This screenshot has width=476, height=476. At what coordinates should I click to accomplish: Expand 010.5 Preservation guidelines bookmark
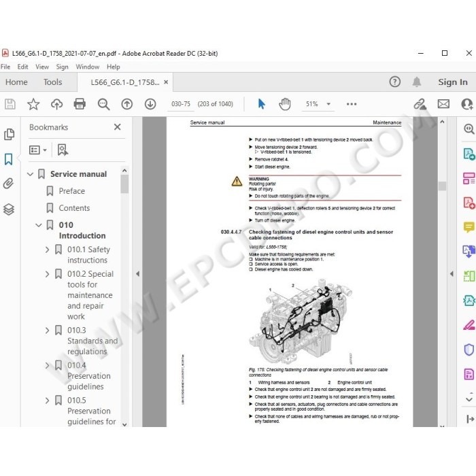(47, 401)
